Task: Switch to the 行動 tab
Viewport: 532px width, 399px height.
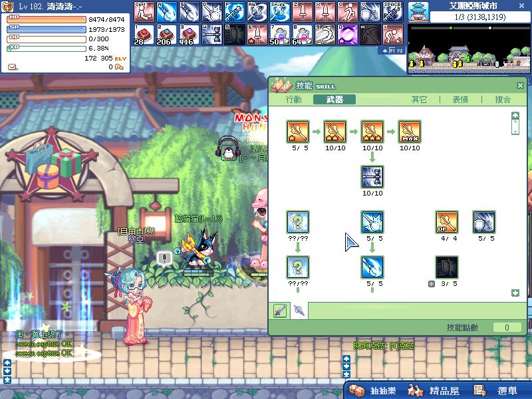Action: coord(294,99)
